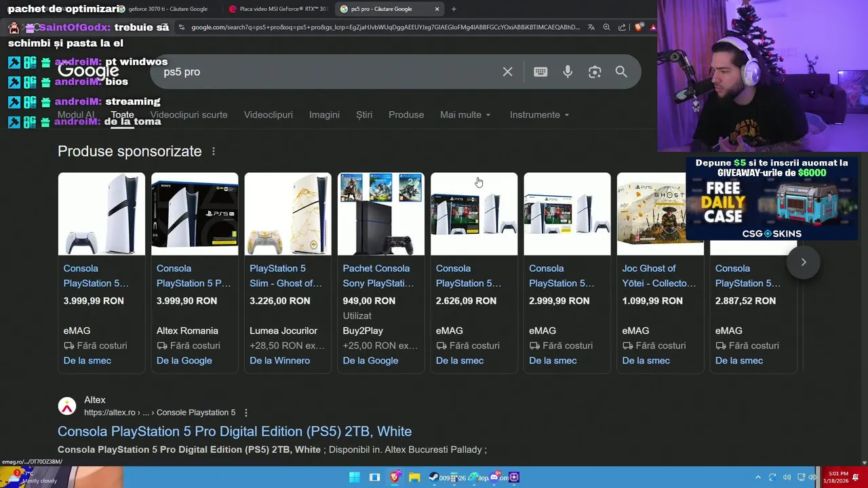Open Task View on the taskbar

(374, 477)
